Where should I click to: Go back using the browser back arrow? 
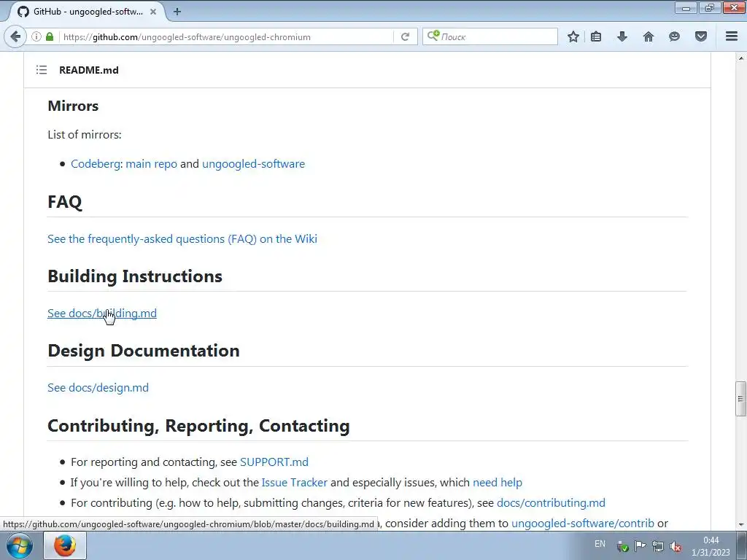pyautogui.click(x=15, y=36)
